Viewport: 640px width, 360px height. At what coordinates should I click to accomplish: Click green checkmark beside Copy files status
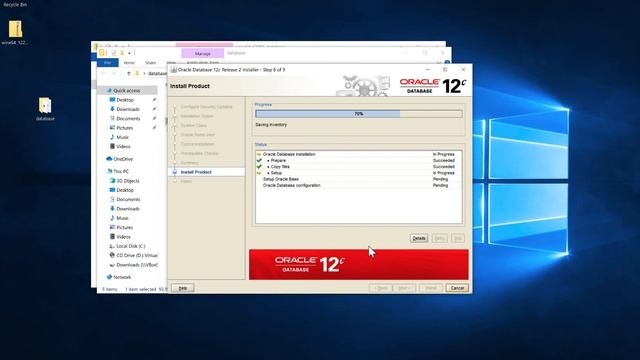tap(259, 167)
